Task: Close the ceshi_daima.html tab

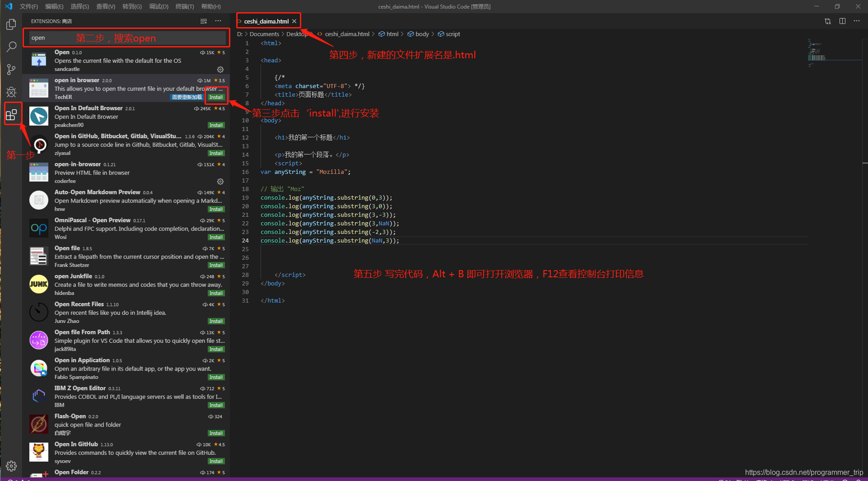Action: [294, 21]
